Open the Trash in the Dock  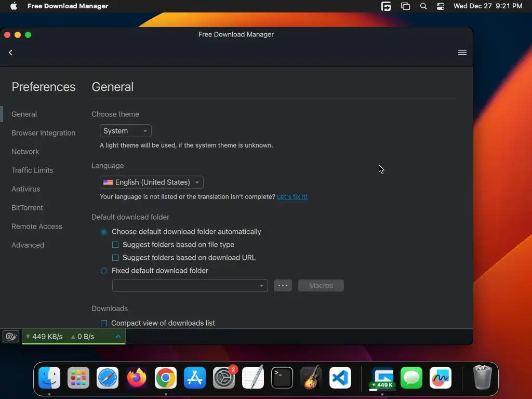point(482,378)
